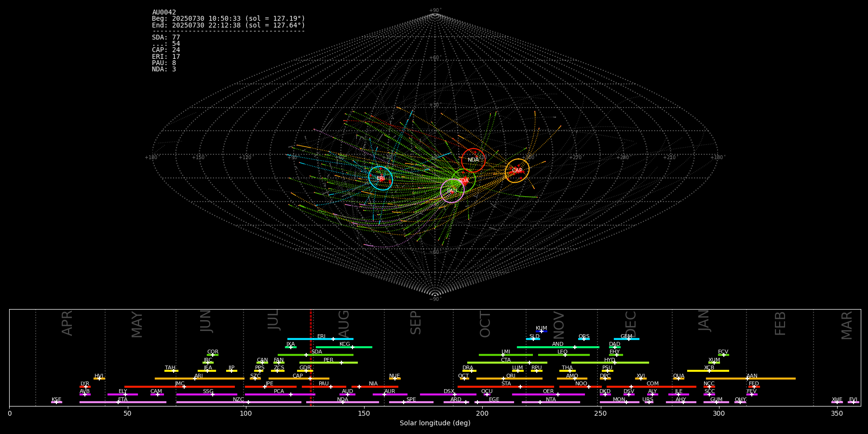Select the STA shower label in timeline
Screen dimensions: 868x434
point(506,383)
